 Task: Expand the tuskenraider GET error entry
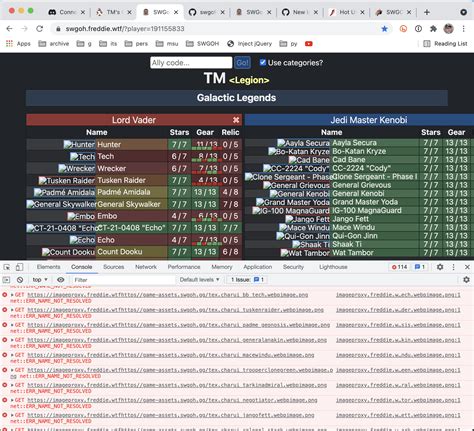(x=12, y=310)
